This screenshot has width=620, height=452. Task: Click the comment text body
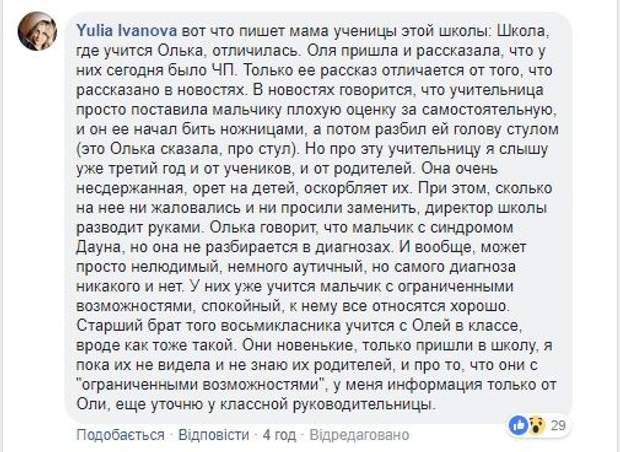point(330,220)
